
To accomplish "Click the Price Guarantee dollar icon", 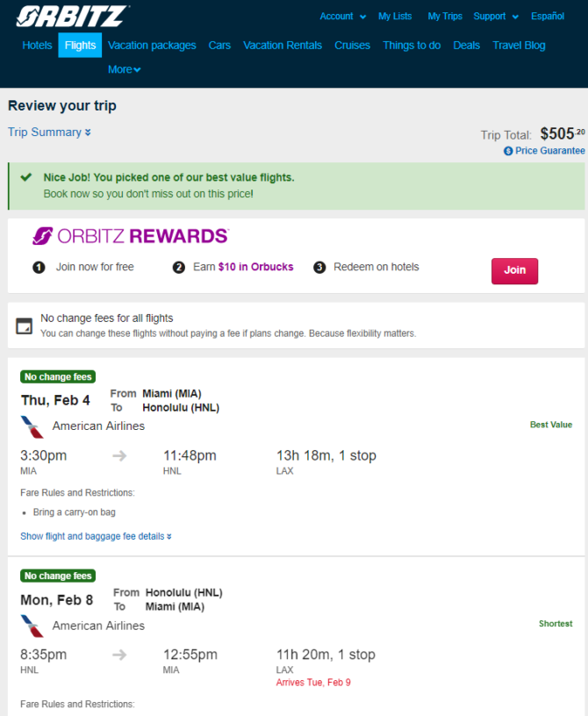I will (508, 151).
